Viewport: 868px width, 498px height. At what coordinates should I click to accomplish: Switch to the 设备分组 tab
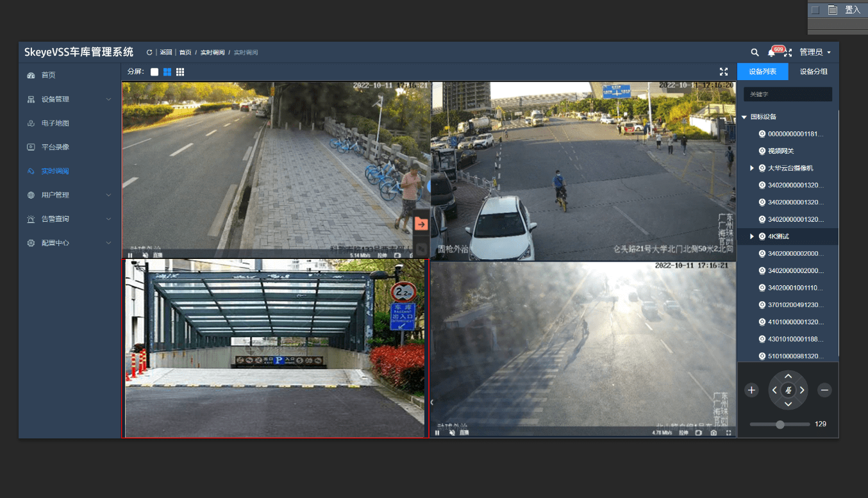pyautogui.click(x=814, y=72)
